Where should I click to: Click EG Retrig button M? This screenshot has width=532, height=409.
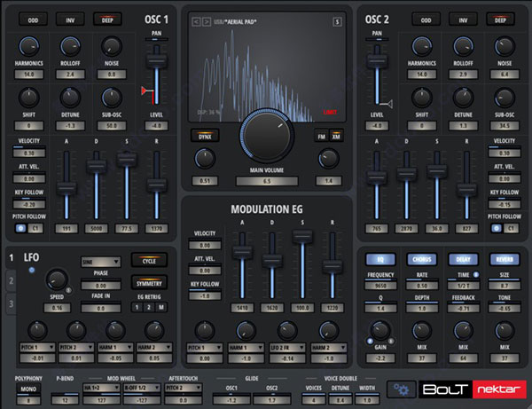(161, 308)
